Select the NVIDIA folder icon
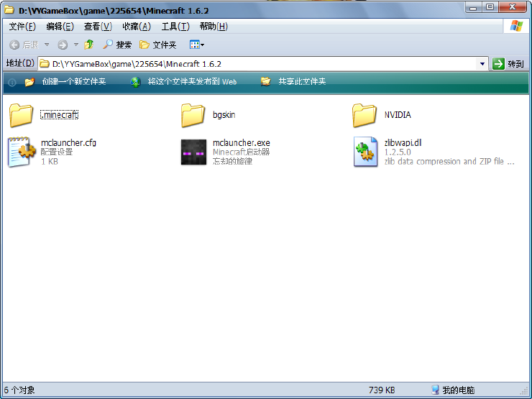The height and width of the screenshot is (399, 532). coord(364,115)
